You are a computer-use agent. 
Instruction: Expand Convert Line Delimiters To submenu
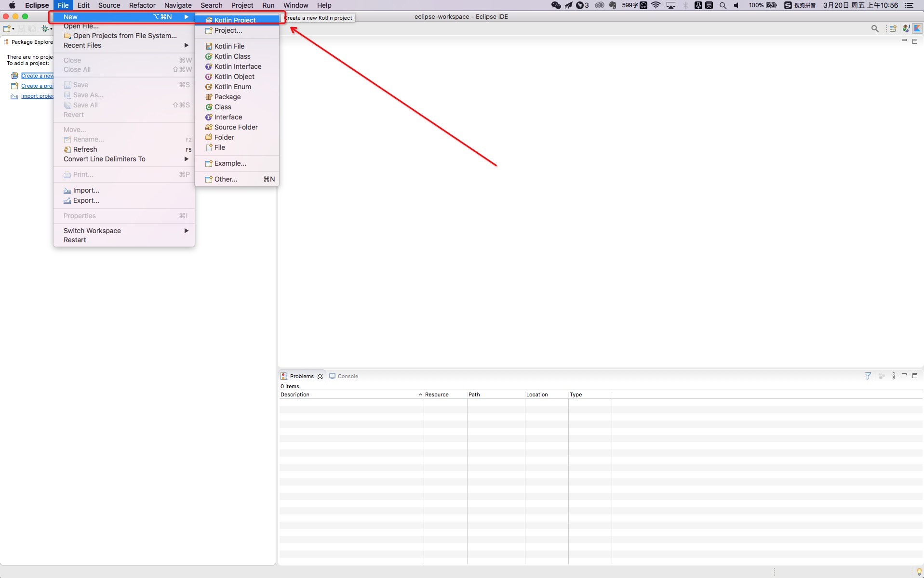pyautogui.click(x=124, y=159)
